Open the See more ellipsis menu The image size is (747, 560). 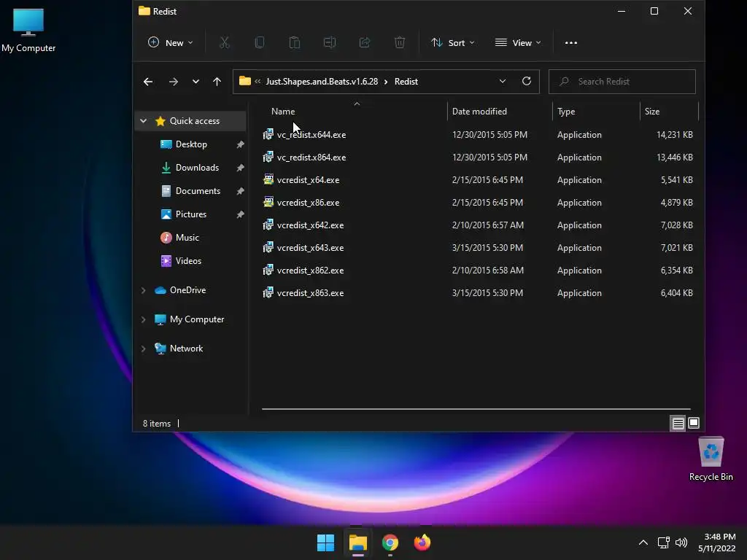pyautogui.click(x=570, y=43)
